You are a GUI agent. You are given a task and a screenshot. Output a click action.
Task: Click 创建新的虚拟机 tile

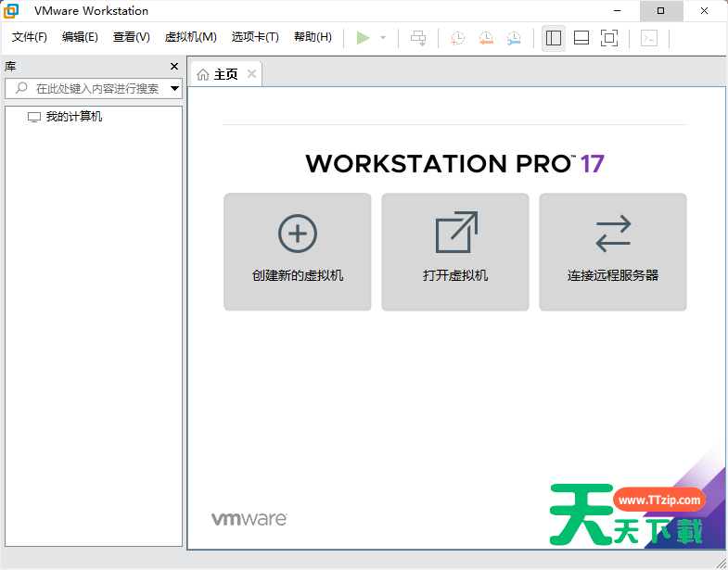point(298,252)
